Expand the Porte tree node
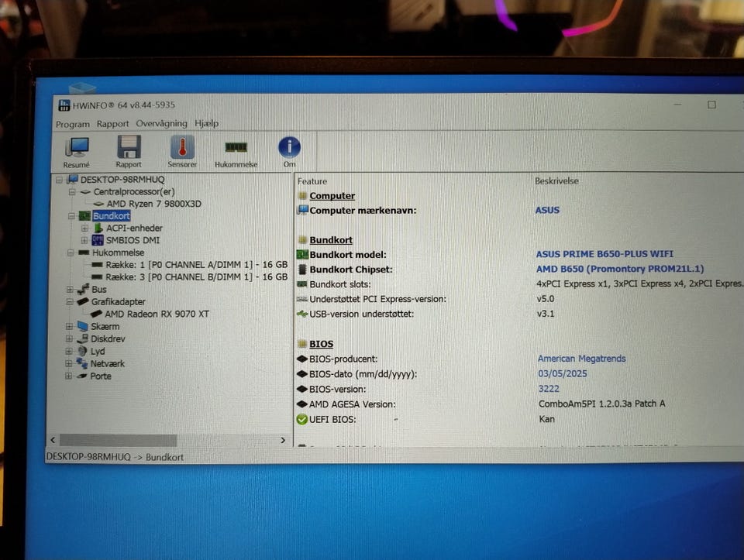Image resolution: width=744 pixels, height=560 pixels. tap(69, 376)
